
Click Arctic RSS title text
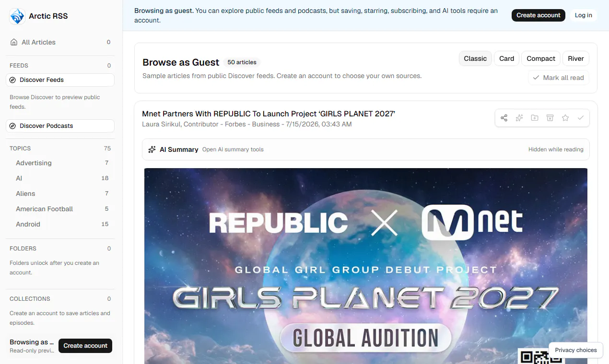(48, 16)
